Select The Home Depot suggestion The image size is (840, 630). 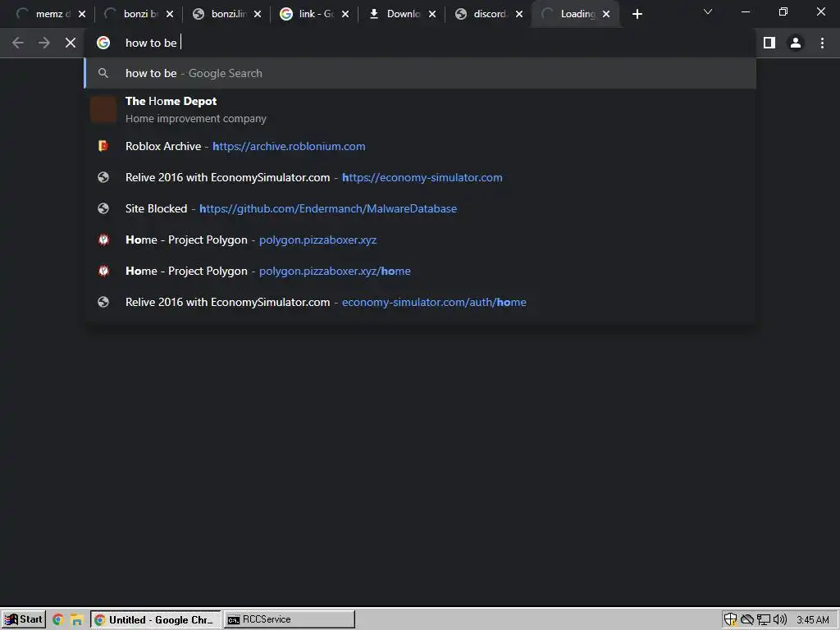420,109
